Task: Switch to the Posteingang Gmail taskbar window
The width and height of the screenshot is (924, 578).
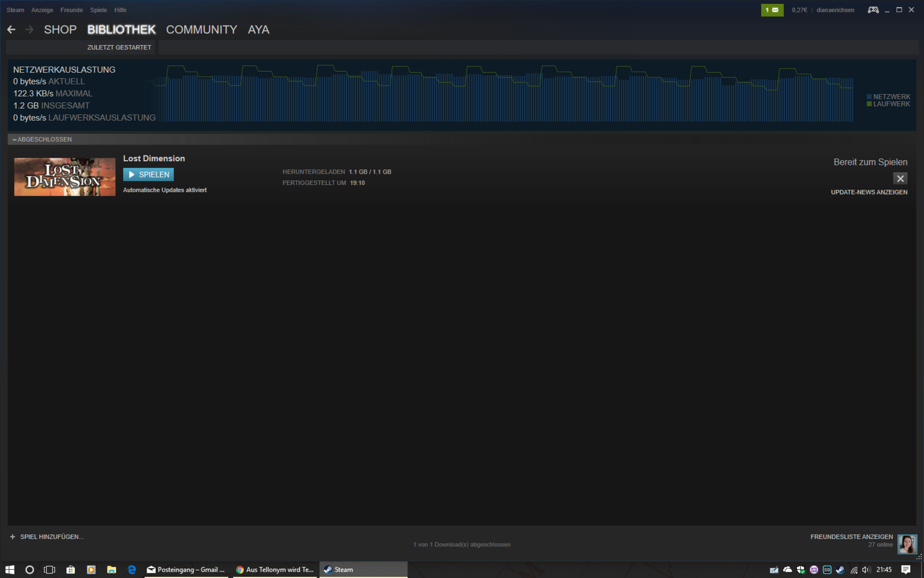Action: tap(185, 570)
